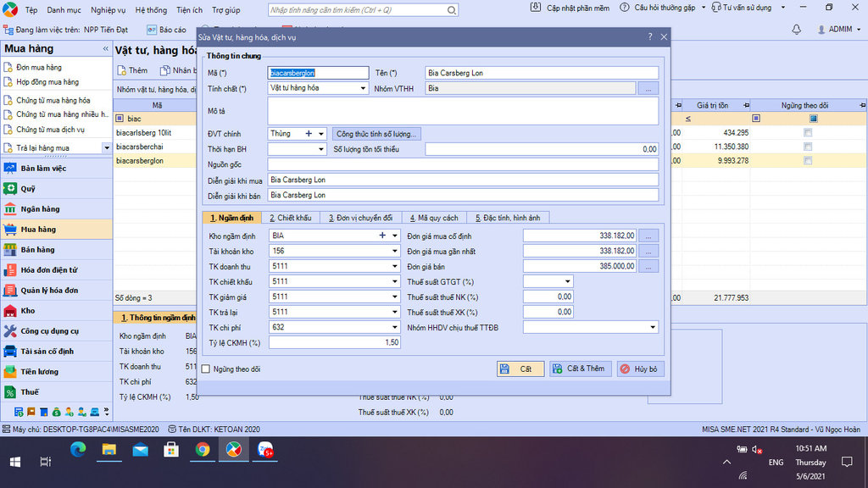Open Quản lý hóa đơn module
This screenshot has width=868, height=488.
56,291
